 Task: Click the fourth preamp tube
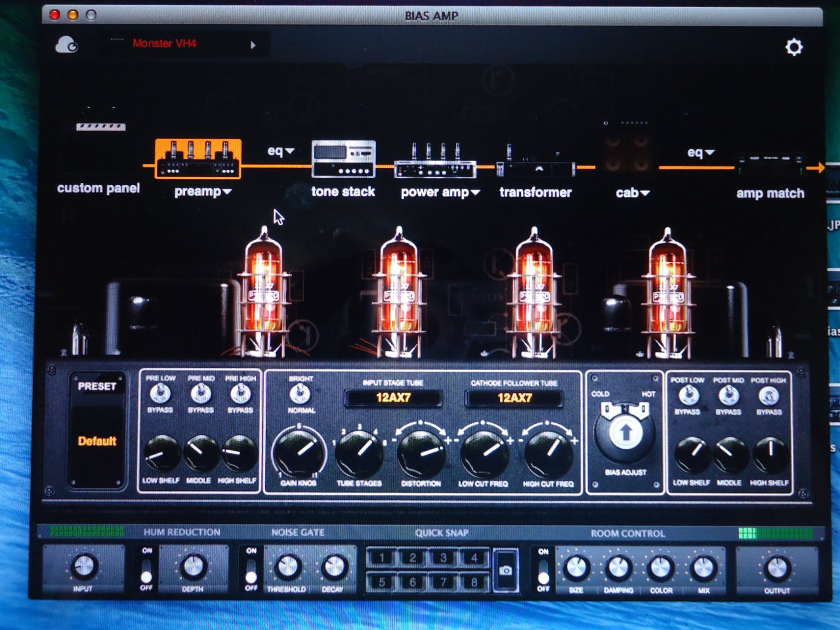(x=668, y=292)
